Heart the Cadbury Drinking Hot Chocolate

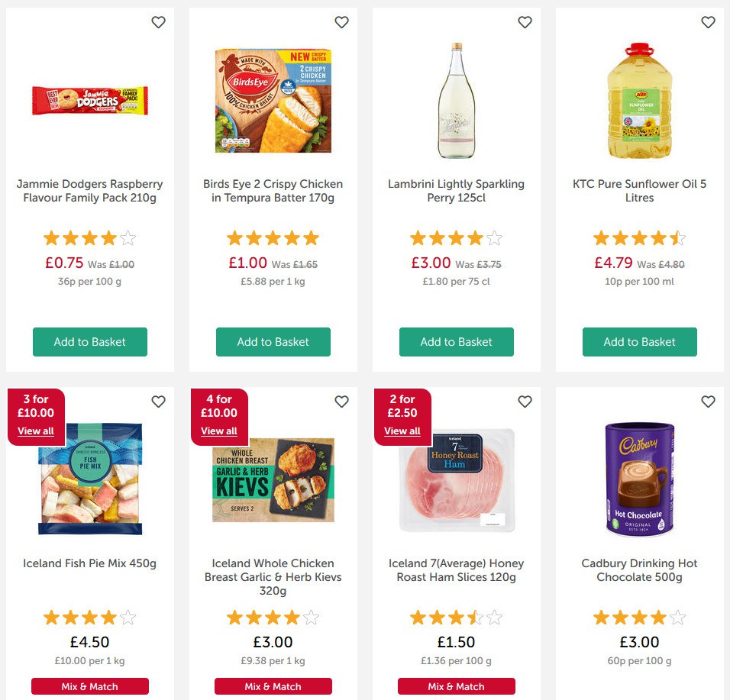[708, 402]
